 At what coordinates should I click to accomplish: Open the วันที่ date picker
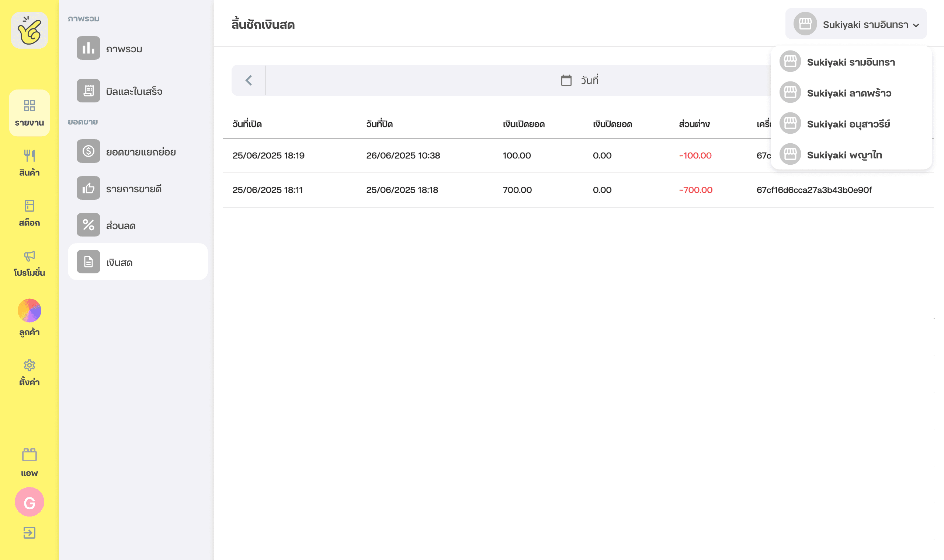(580, 80)
